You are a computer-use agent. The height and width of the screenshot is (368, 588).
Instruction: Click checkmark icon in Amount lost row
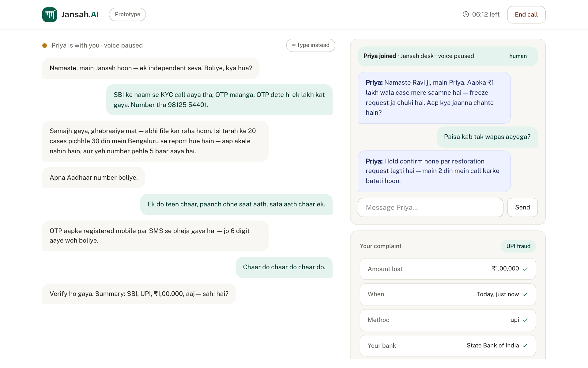coord(525,269)
